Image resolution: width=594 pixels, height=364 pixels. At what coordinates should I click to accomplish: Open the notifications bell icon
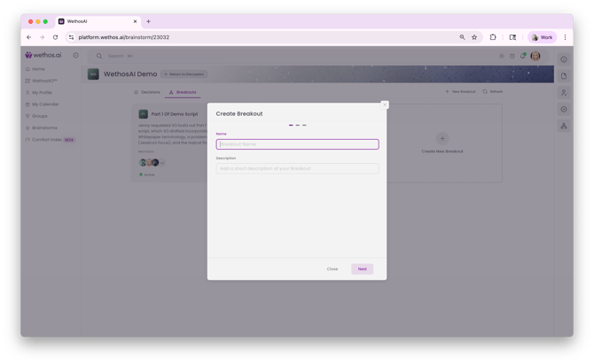523,56
